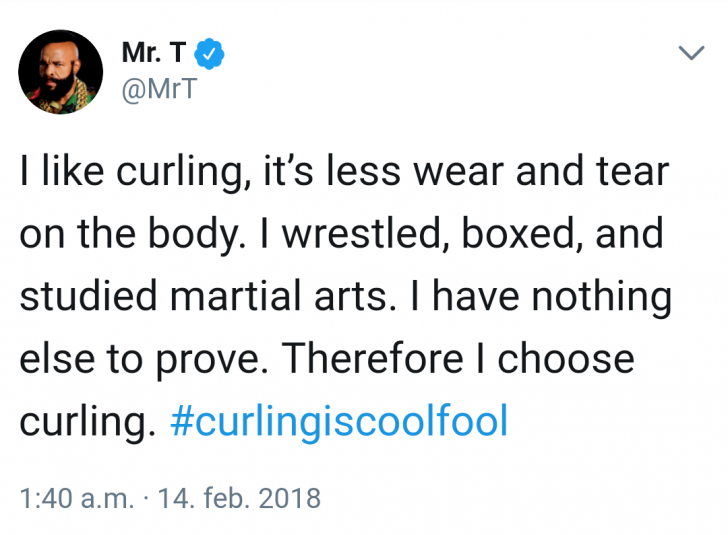
Task: Click the word "prove" in the tweet
Action: (200, 359)
